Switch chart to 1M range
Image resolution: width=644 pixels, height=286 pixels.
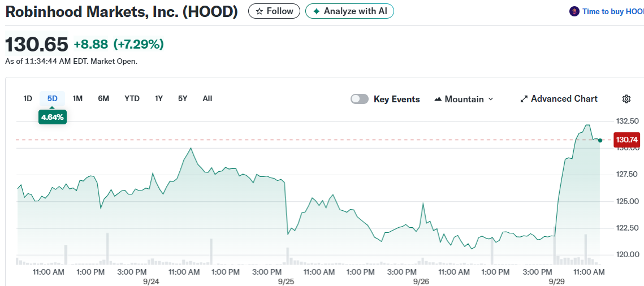click(77, 98)
